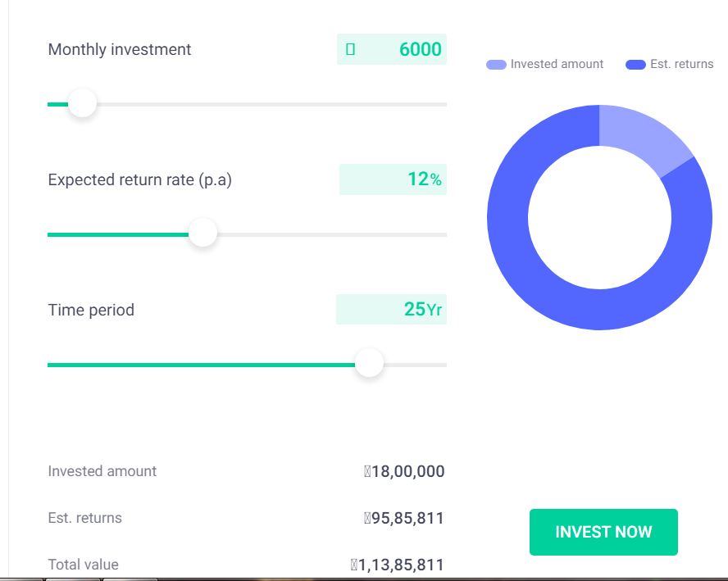Click the Invested amount legend color swatch
The image size is (728, 581).
[496, 65]
